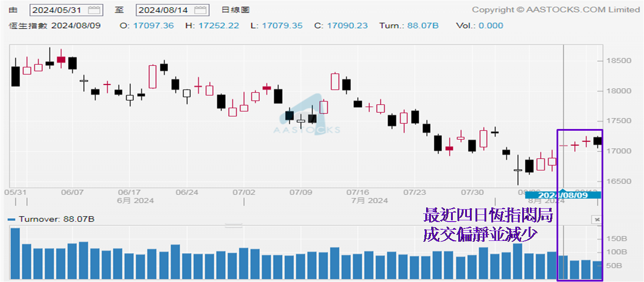
Task: Click the 07/16 date label on the time axis
Action: (358, 192)
